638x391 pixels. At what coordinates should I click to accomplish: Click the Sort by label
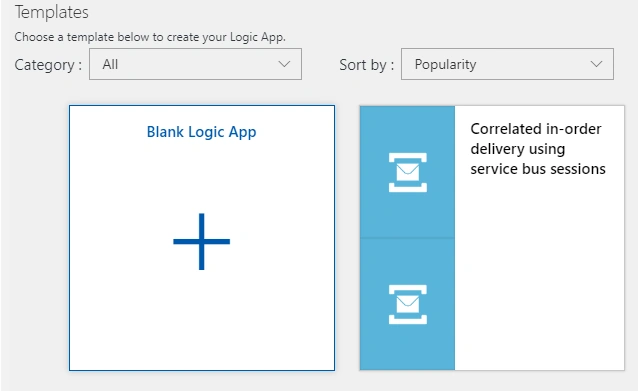(367, 65)
